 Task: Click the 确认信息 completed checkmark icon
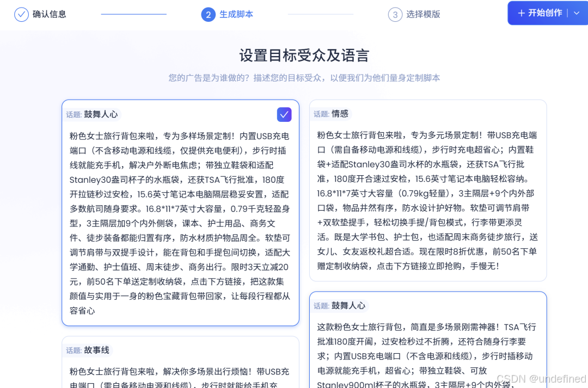point(21,15)
